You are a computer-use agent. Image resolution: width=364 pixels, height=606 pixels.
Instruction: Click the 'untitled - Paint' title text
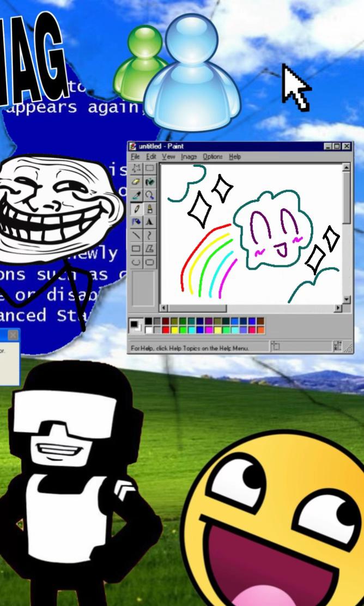(x=161, y=147)
